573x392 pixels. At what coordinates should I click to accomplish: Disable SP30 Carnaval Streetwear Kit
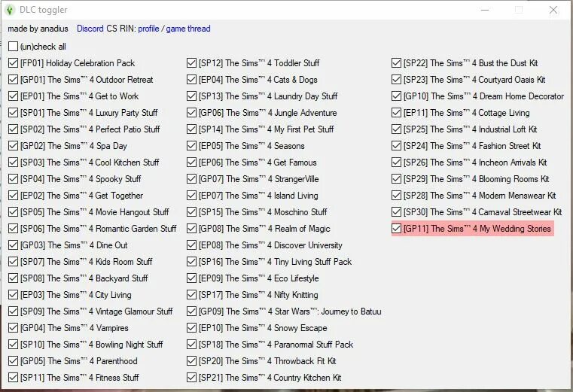(397, 212)
